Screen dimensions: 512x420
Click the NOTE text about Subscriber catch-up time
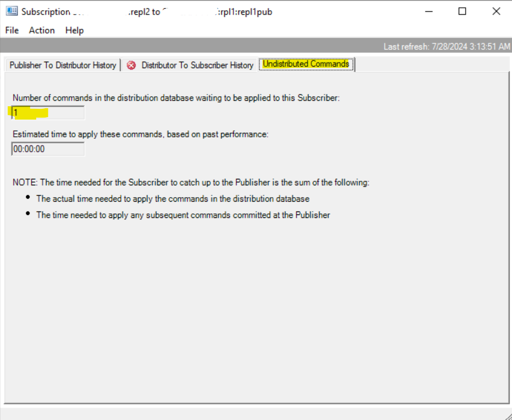[191, 182]
